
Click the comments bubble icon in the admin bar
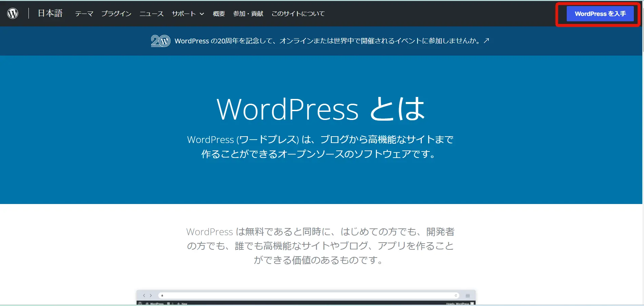168,304
